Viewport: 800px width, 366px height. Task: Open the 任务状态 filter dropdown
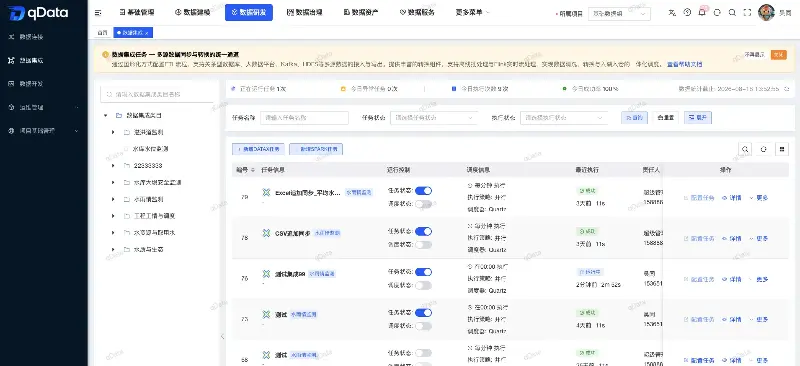(434, 117)
